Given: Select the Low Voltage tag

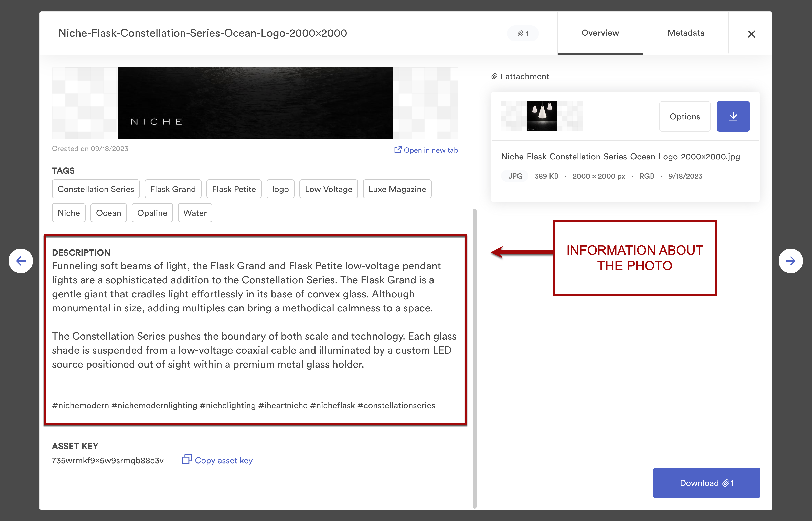Looking at the screenshot, I should pyautogui.click(x=328, y=189).
